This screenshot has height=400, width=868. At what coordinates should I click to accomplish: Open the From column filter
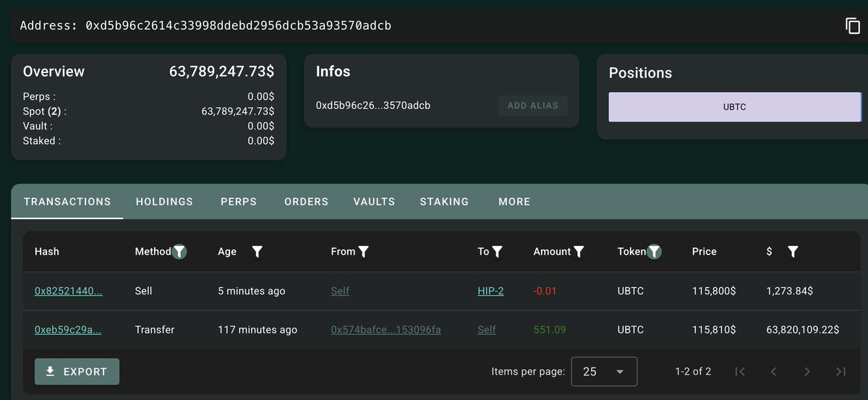[363, 252]
